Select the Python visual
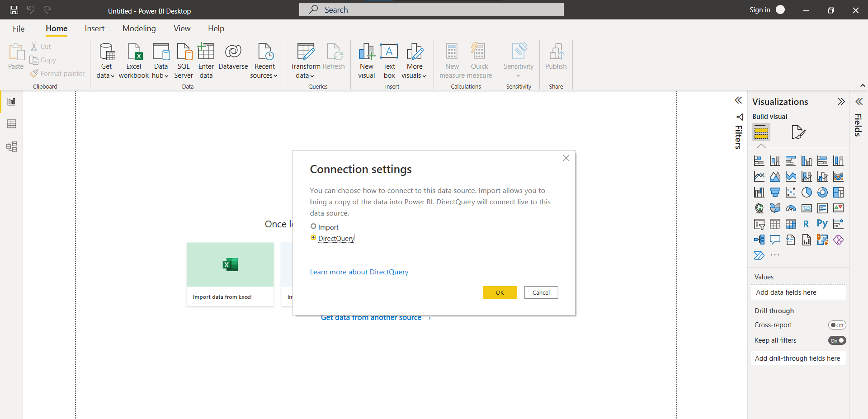The image size is (868, 419). [822, 224]
